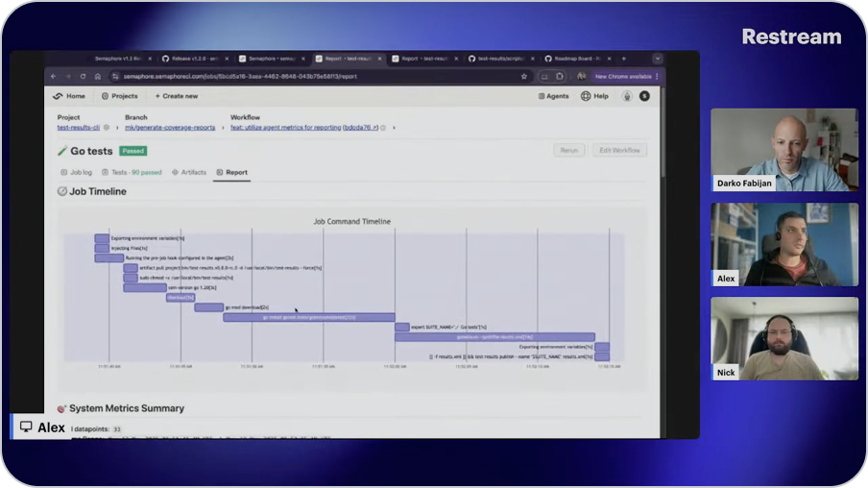Select the Report tab

[232, 172]
